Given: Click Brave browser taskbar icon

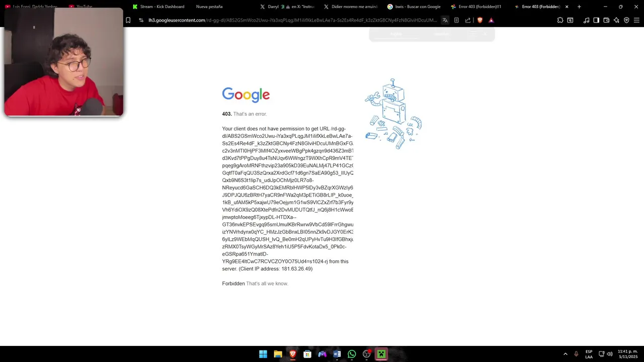Looking at the screenshot, I should pos(293,354).
